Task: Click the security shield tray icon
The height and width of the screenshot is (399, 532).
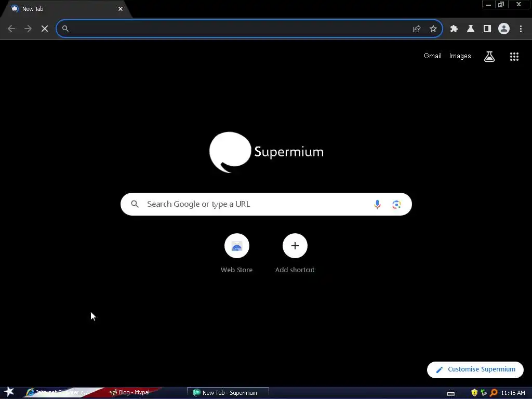Action: 474,393
